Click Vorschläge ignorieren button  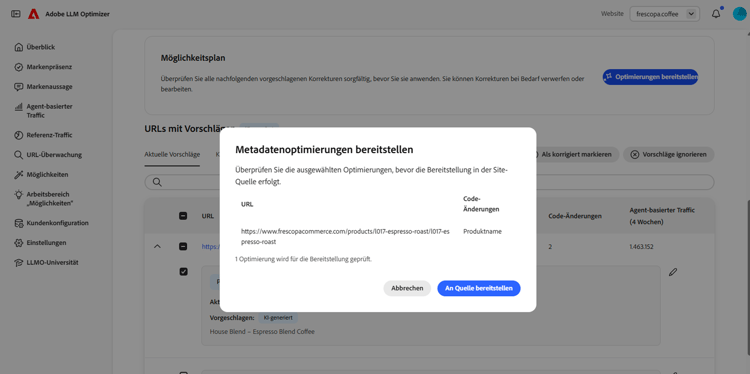point(668,154)
